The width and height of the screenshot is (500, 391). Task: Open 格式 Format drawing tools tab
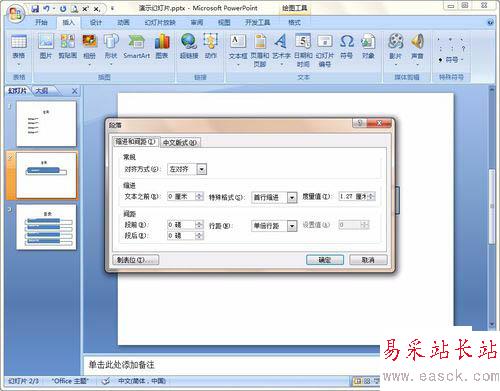[294, 22]
